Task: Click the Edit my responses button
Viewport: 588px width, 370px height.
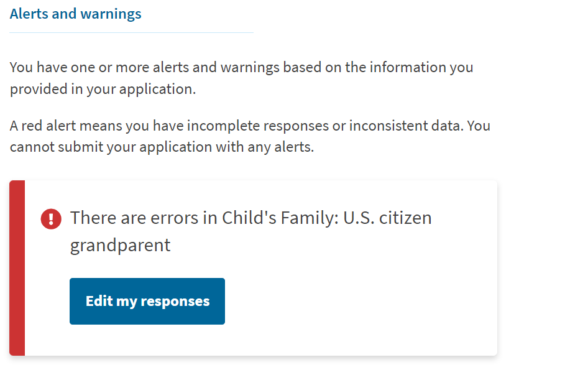Action: click(x=147, y=301)
